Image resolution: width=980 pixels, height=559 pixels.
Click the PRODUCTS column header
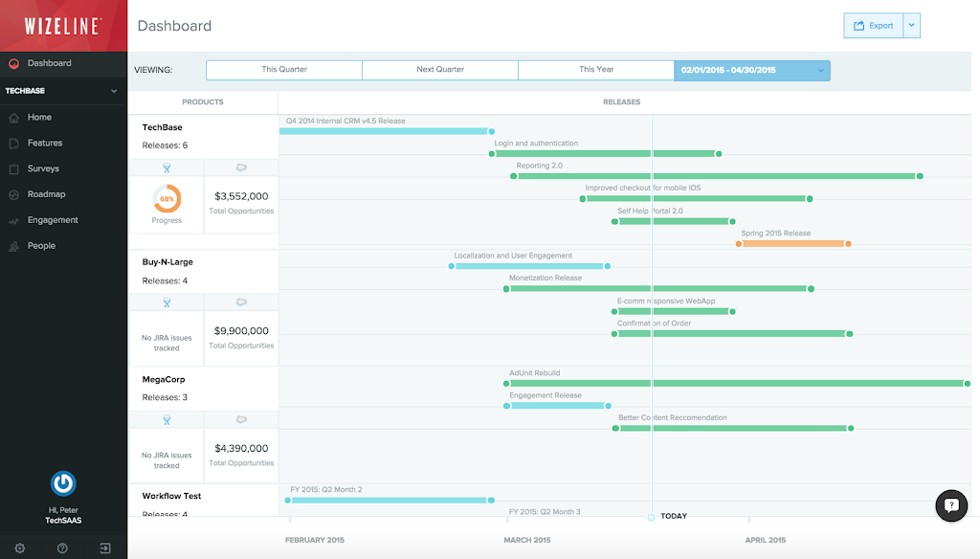(203, 101)
